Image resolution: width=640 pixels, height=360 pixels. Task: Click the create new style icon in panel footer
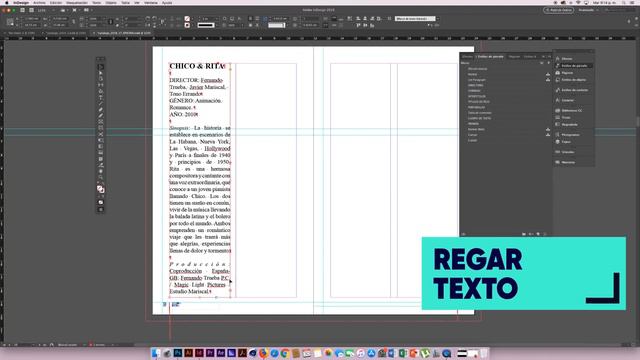point(538,234)
